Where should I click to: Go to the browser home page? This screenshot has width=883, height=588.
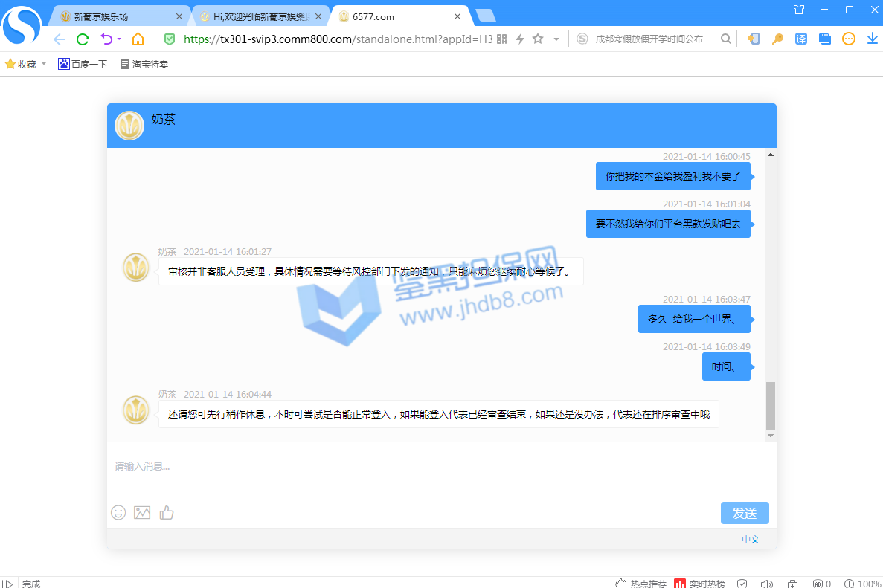[x=138, y=39]
